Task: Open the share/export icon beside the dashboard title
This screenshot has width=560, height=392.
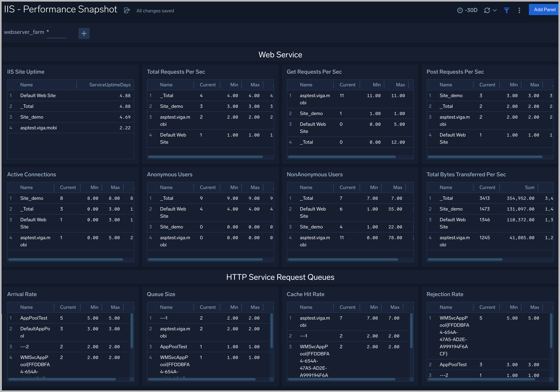Action: [x=127, y=11]
